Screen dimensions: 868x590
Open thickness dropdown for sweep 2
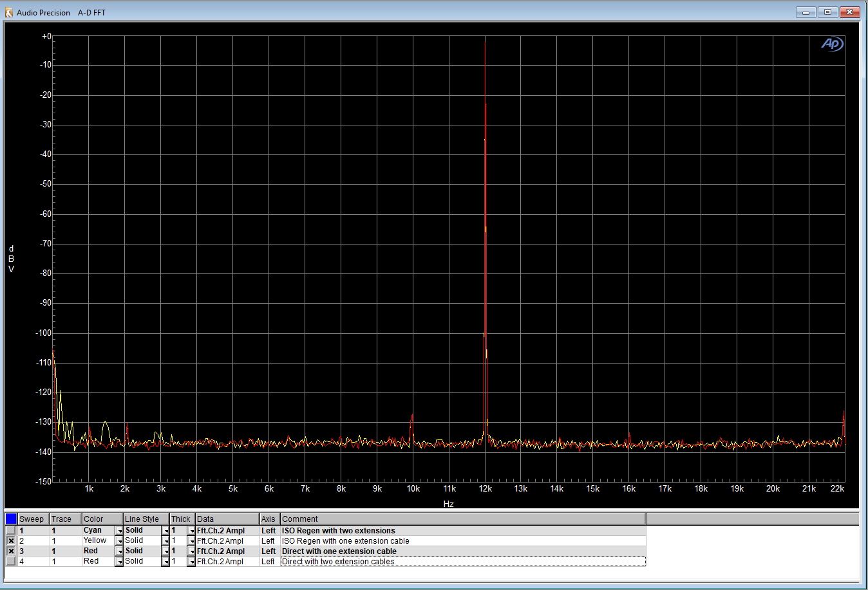tap(191, 541)
